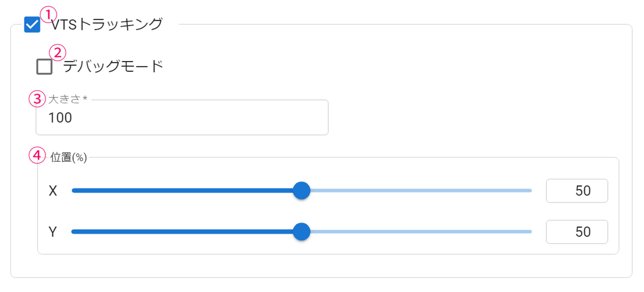Click the unfilled light portion of Y slider
The height and width of the screenshot is (292, 644).
tap(419, 232)
